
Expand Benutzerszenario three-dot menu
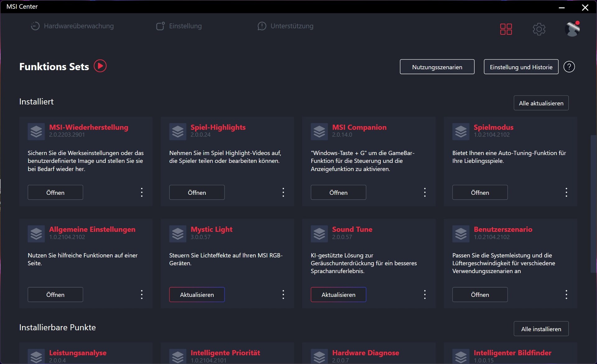[566, 294]
